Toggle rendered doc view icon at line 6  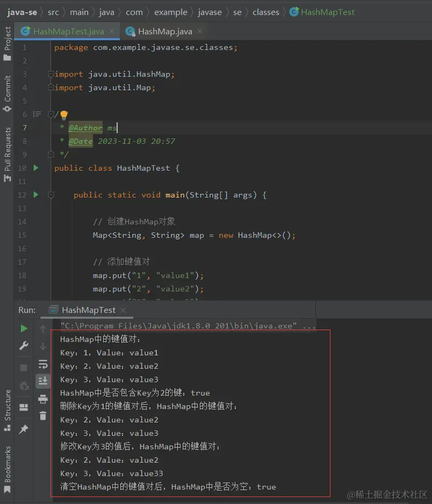[37, 114]
